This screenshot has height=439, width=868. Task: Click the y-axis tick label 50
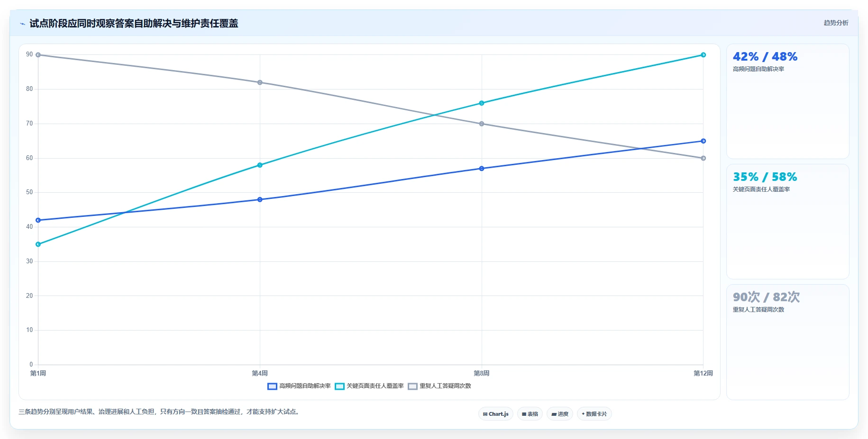[29, 192]
